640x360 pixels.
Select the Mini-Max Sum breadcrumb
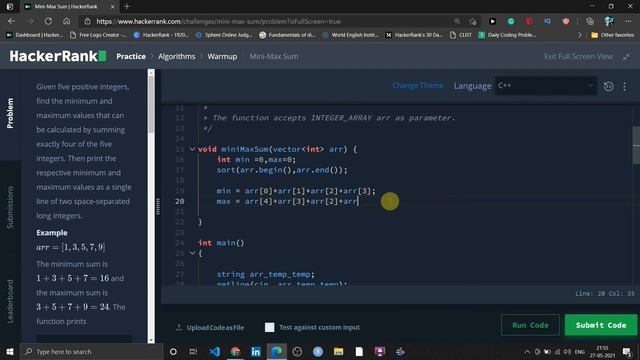tap(273, 56)
